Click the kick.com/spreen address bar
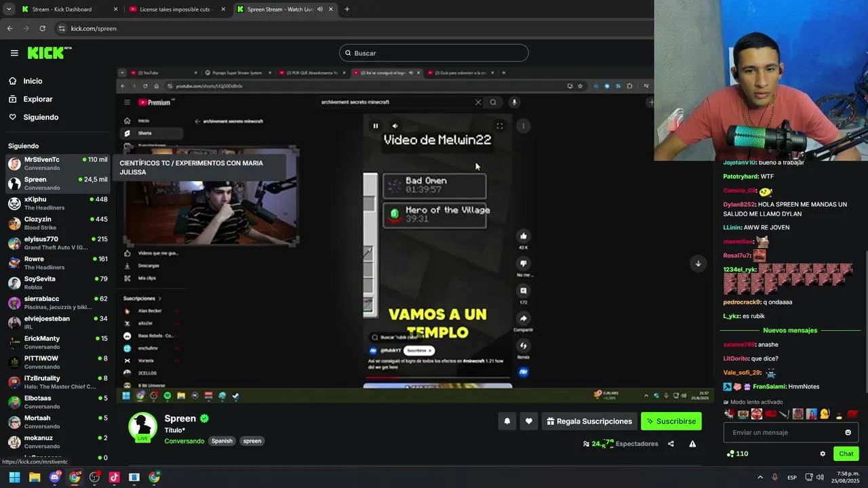This screenshot has height=488, width=868. (353, 28)
